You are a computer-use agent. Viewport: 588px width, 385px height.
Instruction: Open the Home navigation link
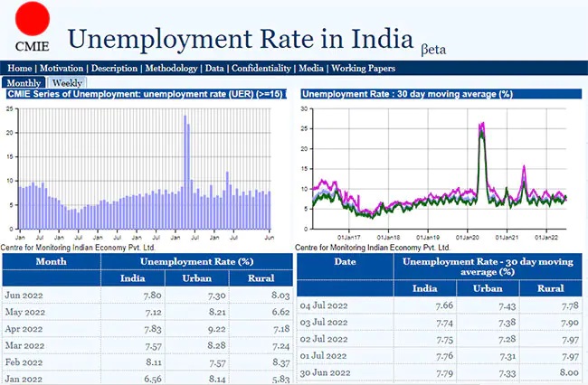[x=20, y=68]
